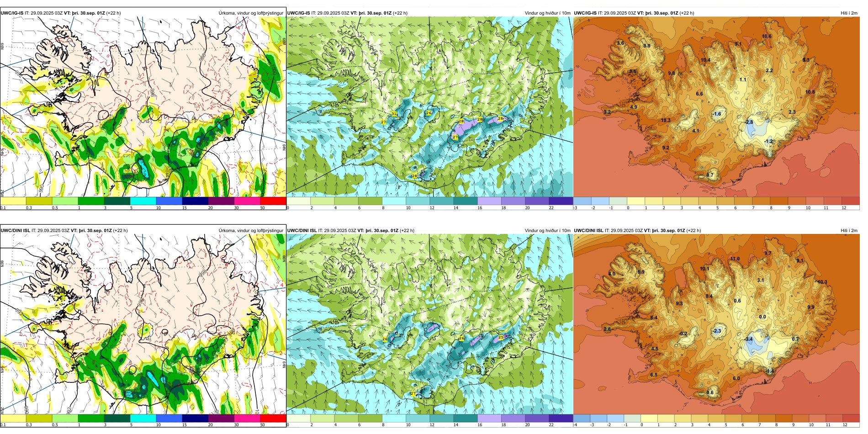Click the 10.6 temperature value on IG-IS map
The width and height of the screenshot is (868, 434).
coord(767,36)
